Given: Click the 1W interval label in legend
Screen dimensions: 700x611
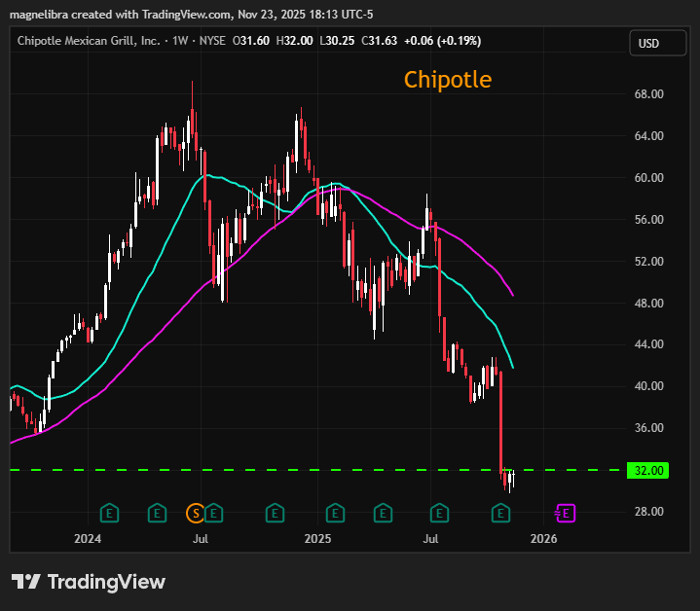Looking at the screenshot, I should (180, 41).
